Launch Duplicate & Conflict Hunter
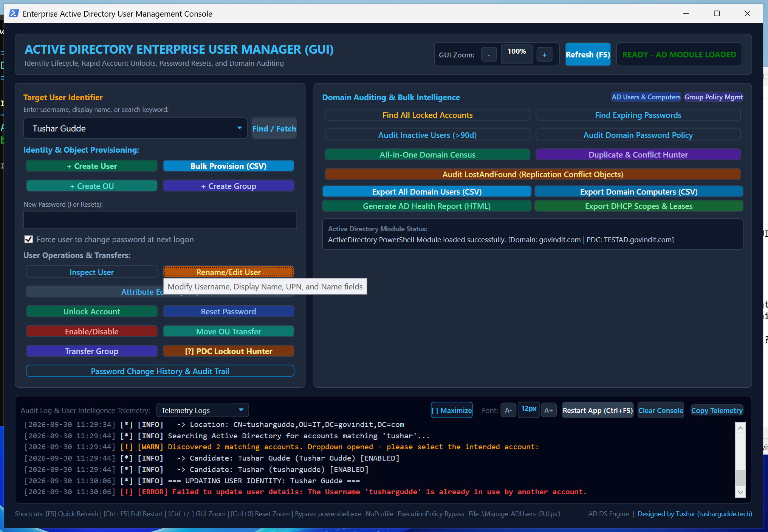This screenshot has height=532, width=768. point(638,155)
